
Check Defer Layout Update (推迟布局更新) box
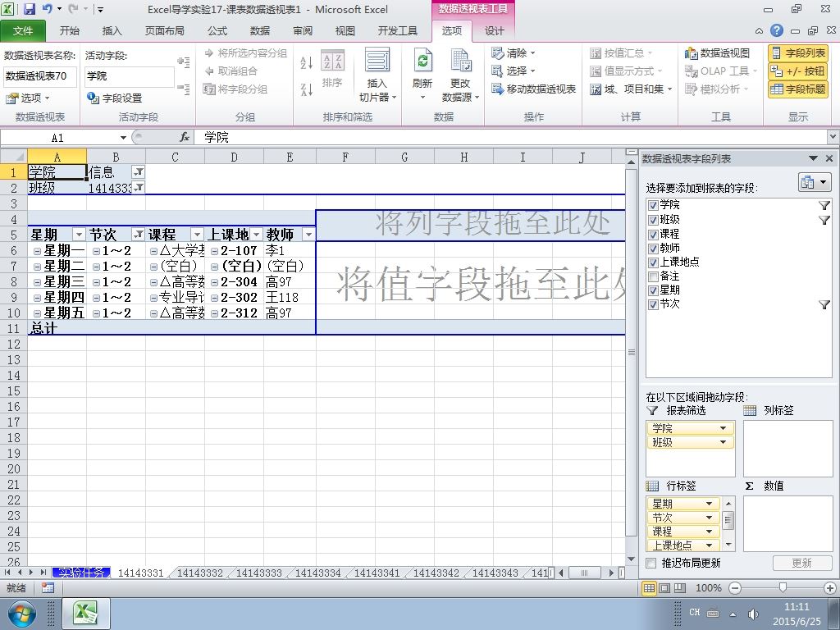651,563
